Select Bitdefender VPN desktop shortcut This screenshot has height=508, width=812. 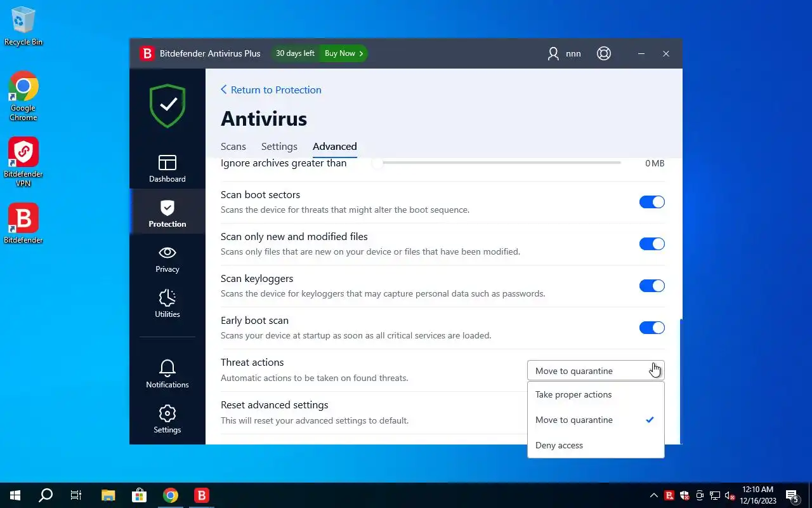click(x=23, y=162)
